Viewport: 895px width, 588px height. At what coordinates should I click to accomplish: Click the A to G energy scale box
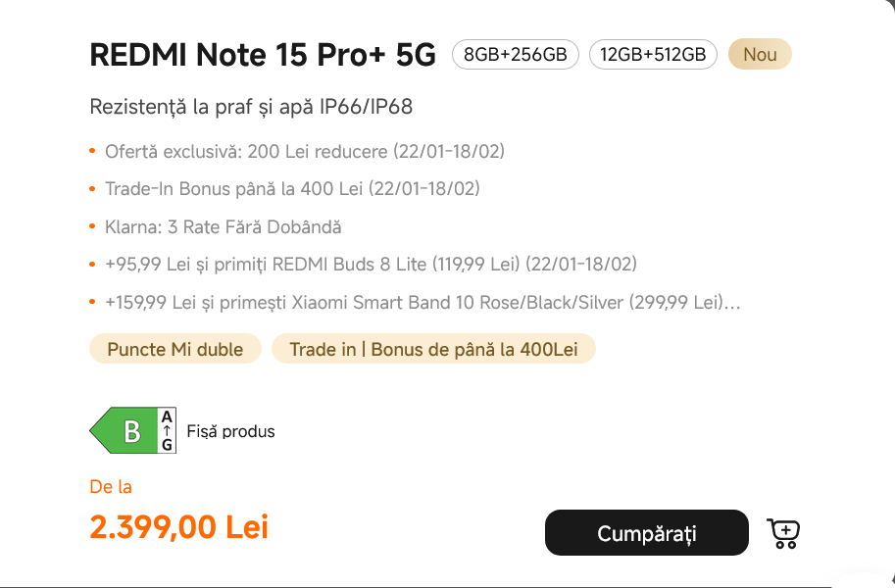tap(167, 431)
